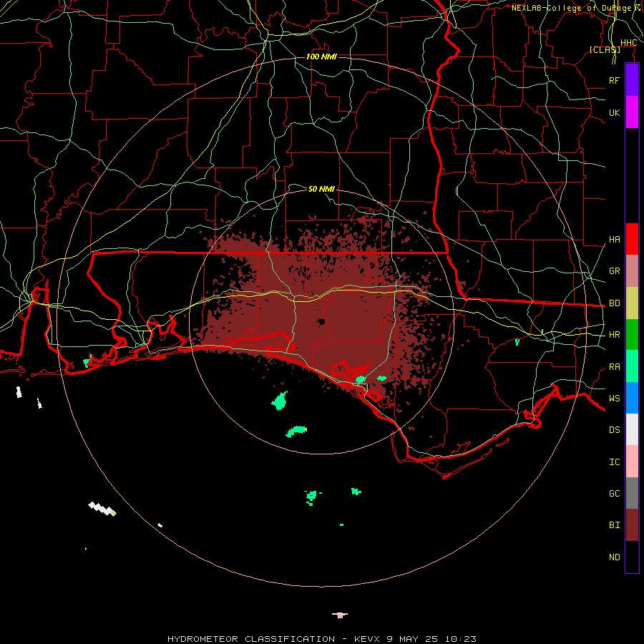The height and width of the screenshot is (644, 644).
Task: Click the blue WS legend color swatch
Action: (x=632, y=398)
